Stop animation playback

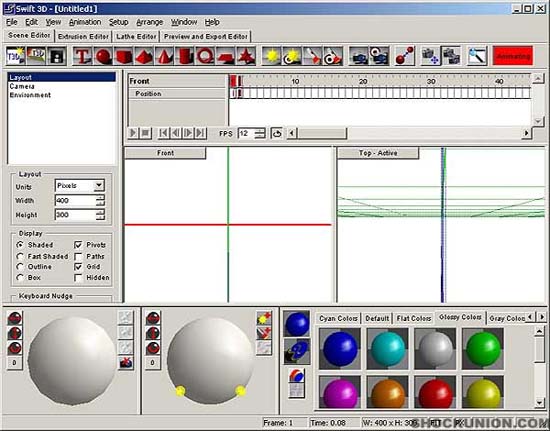145,133
